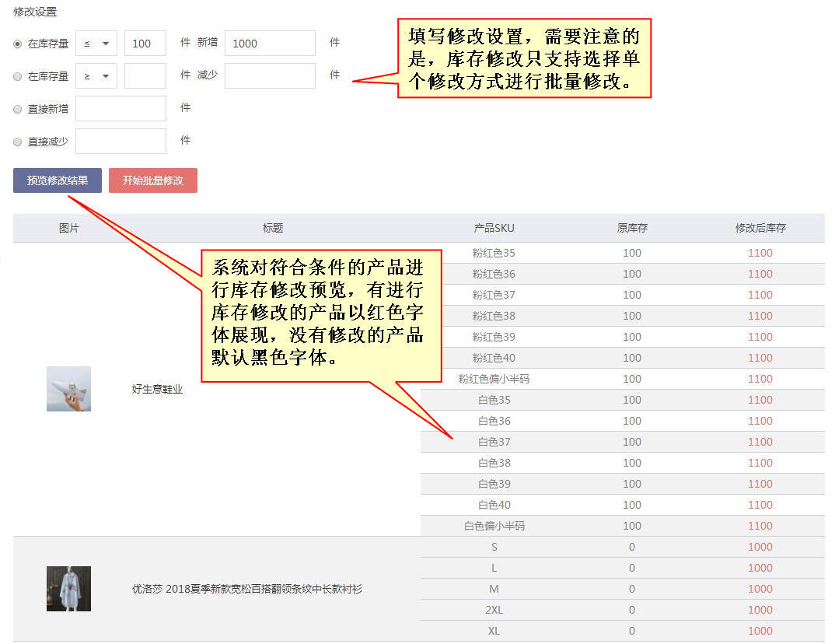The height and width of the screenshot is (644, 835).
Task: Select SKU cell 白色37
Action: pyautogui.click(x=494, y=442)
